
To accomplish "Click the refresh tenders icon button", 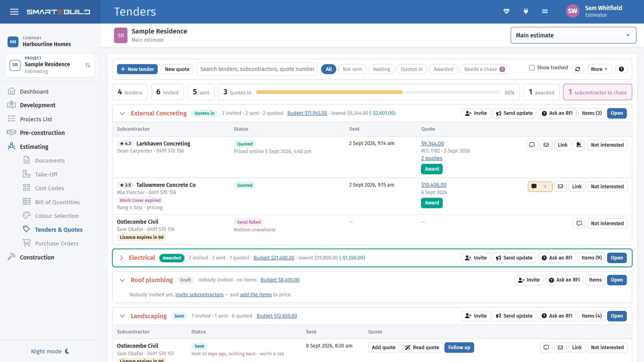I will [577, 69].
